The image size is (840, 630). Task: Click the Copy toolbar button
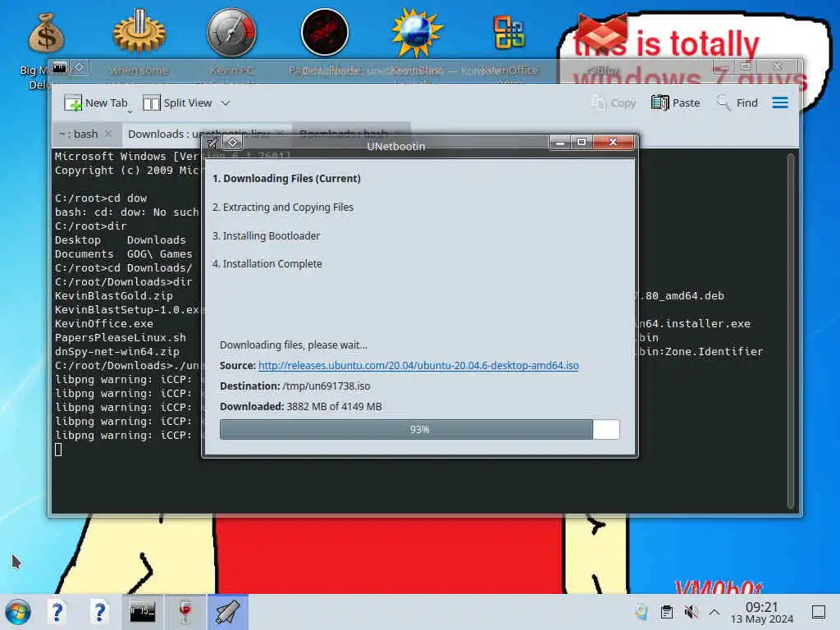613,103
